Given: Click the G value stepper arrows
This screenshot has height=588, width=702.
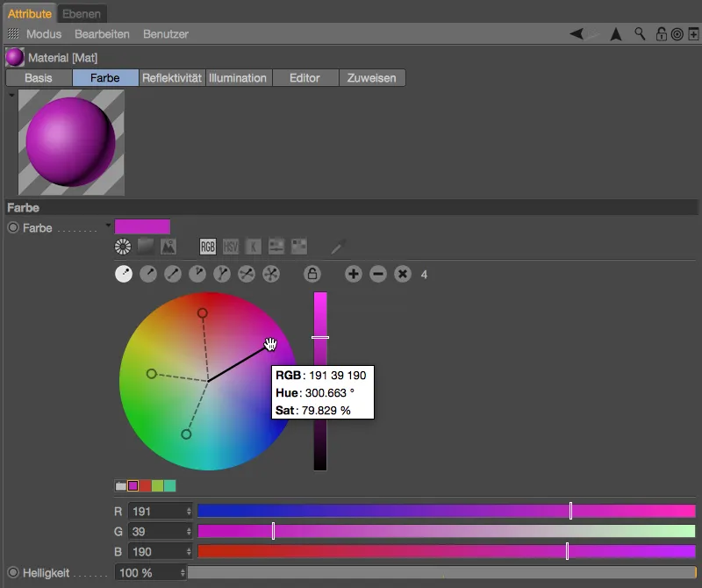Looking at the screenshot, I should pyautogui.click(x=189, y=532).
